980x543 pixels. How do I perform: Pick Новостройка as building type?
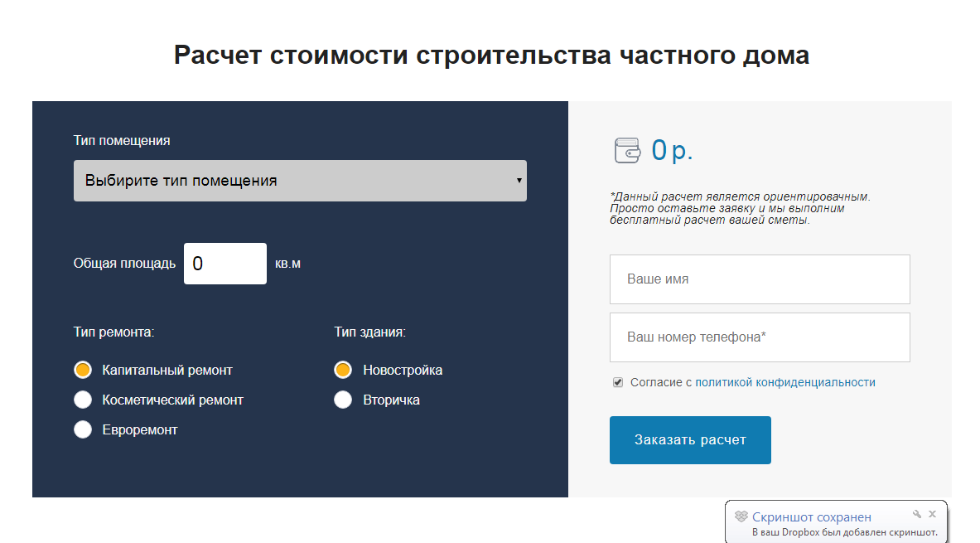click(x=343, y=370)
